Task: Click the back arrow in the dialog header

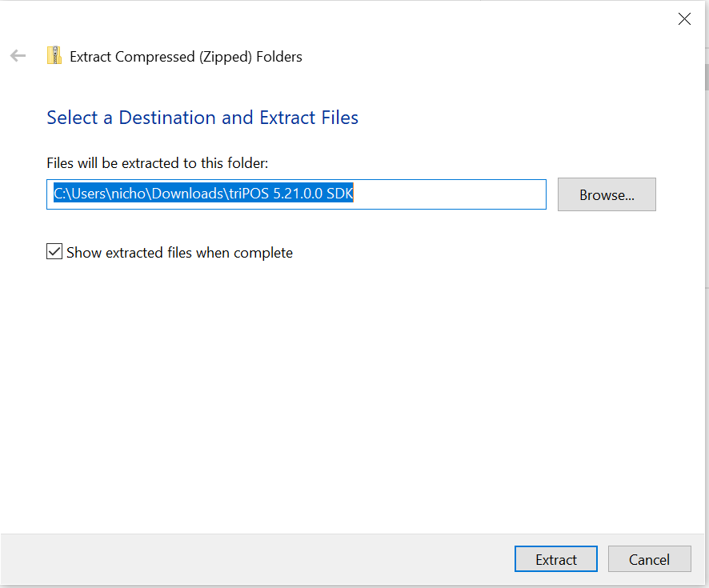Action: point(18,56)
